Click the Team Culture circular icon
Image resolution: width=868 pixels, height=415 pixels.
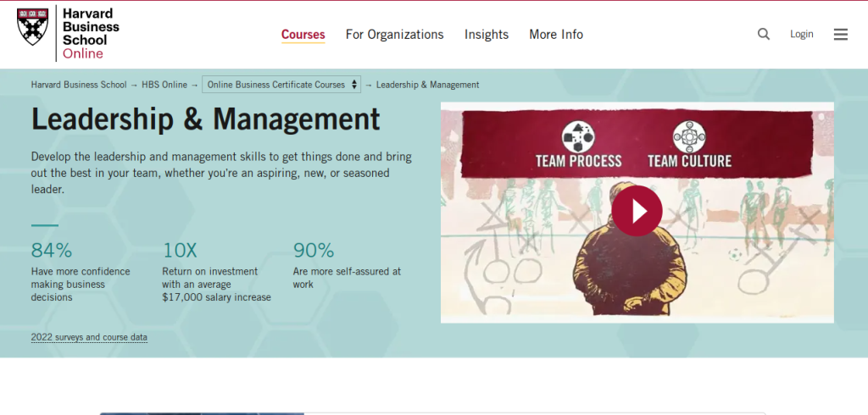(689, 136)
